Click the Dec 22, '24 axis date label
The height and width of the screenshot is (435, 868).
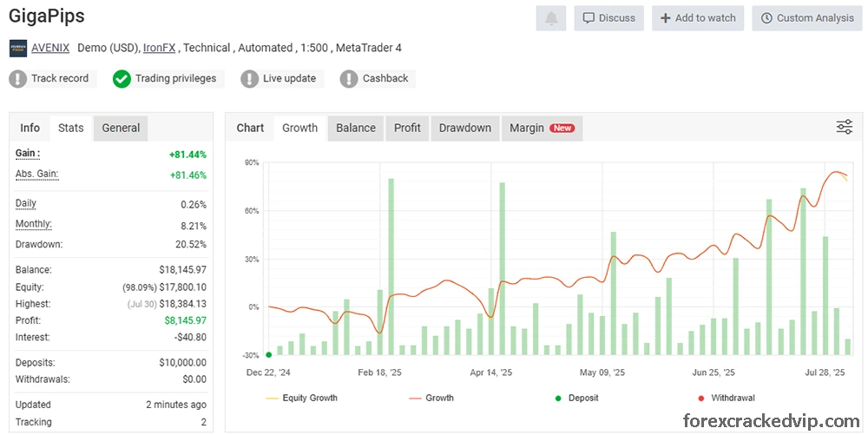click(268, 372)
